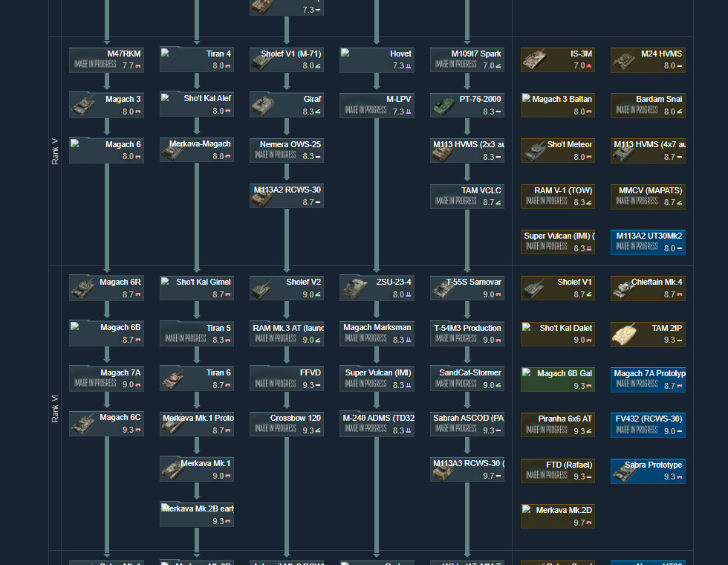Click the Sholef V1 (M-71) tank thumbnail

(x=262, y=62)
